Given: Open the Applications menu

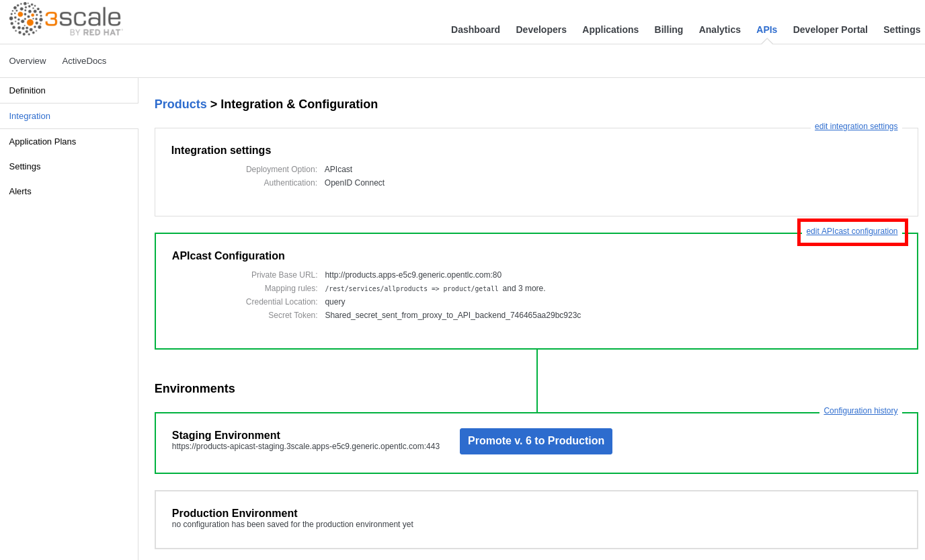Looking at the screenshot, I should [x=610, y=30].
